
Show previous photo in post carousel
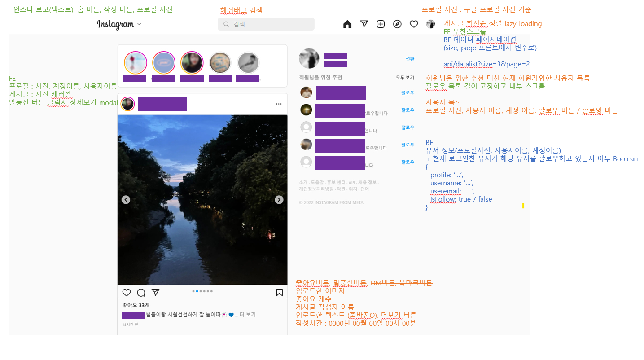(x=126, y=200)
